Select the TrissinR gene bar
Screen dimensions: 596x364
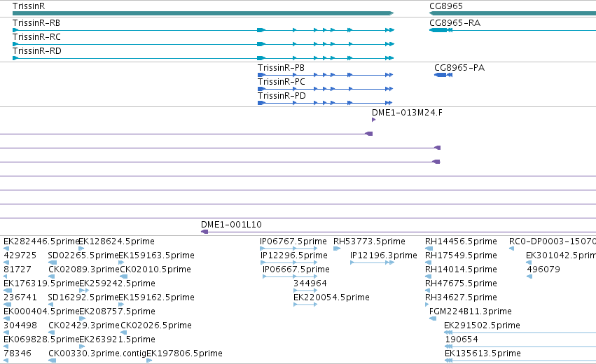(203, 13)
